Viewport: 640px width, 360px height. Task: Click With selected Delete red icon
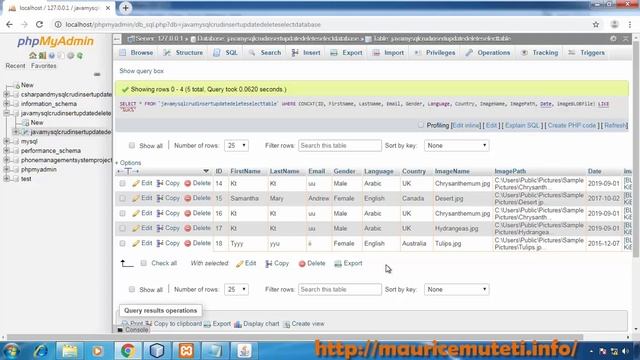[302, 264]
